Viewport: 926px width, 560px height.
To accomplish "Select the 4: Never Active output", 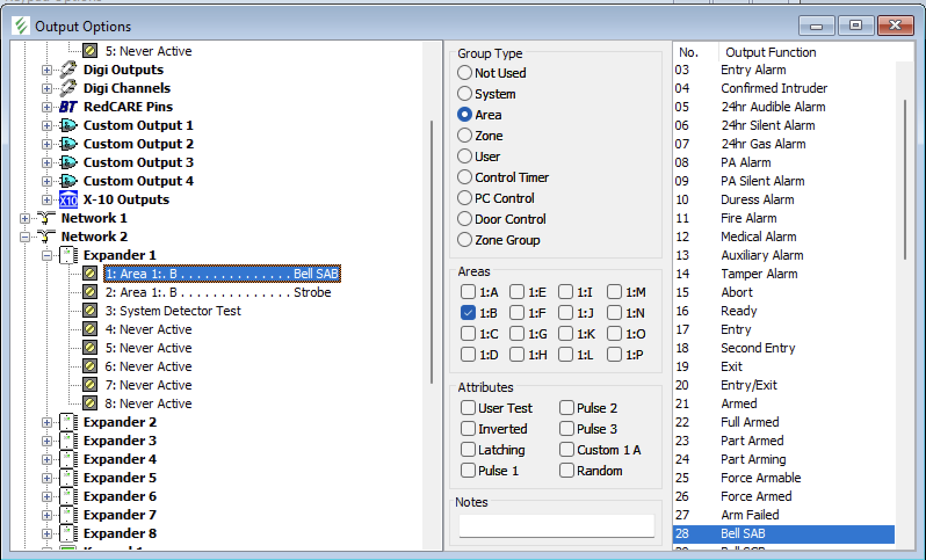I will tap(149, 329).
